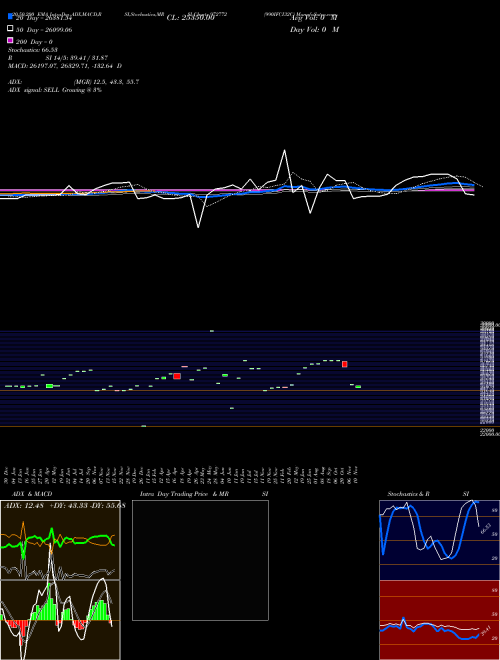Click the Day Vol: 0 M label
500x660 pixels.
314,30
